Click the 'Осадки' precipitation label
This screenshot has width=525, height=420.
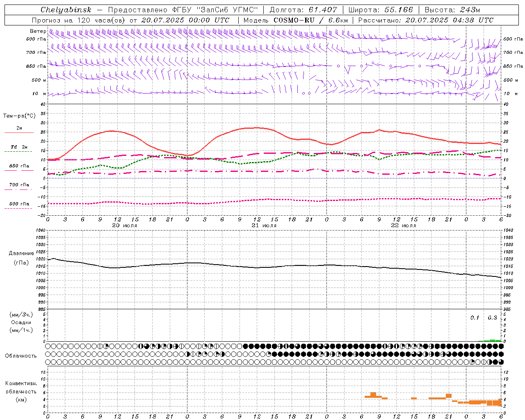pyautogui.click(x=21, y=322)
